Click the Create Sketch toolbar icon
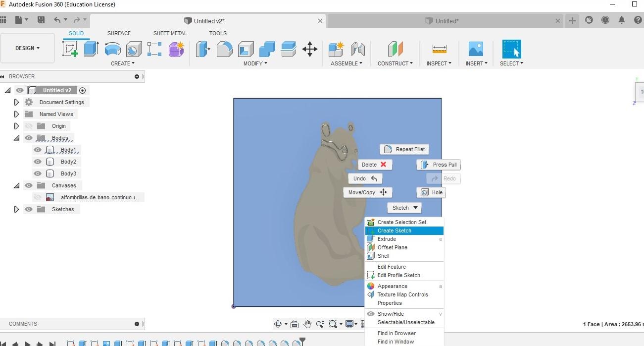 tap(70, 49)
